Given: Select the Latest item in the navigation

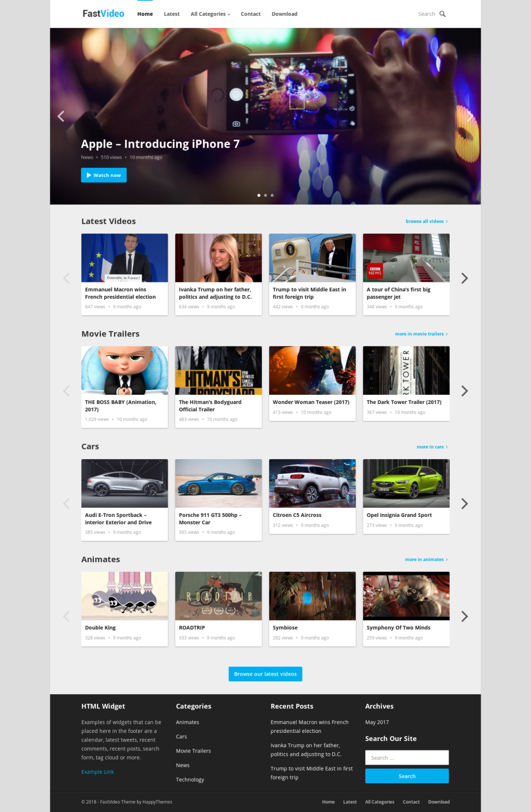Looking at the screenshot, I should tap(172, 14).
